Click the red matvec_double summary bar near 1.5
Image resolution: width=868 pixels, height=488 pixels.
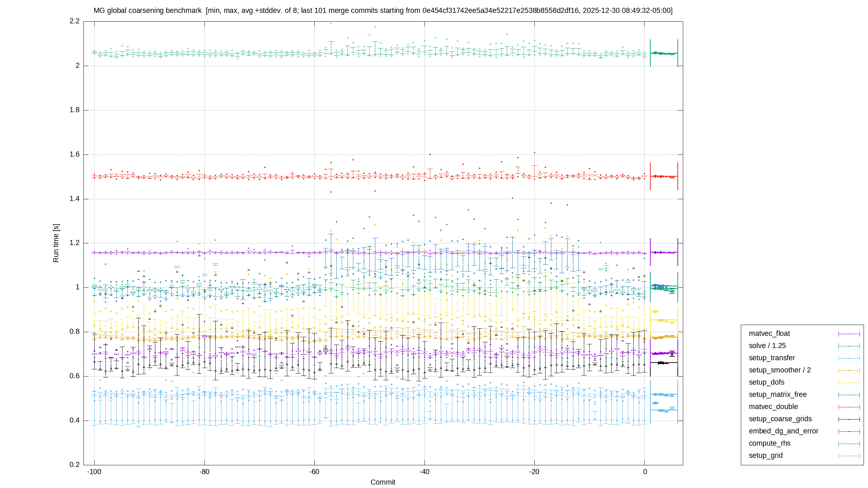pos(664,176)
